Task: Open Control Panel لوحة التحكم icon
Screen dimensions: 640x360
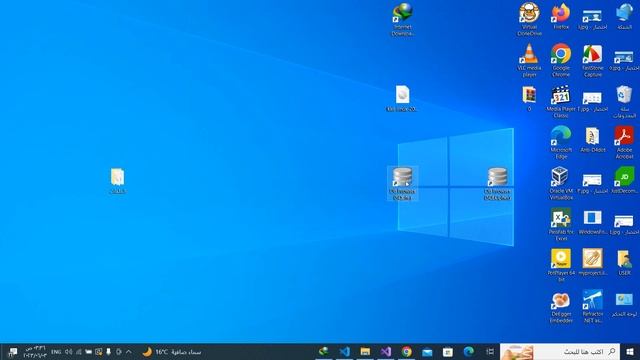Action: (624, 304)
